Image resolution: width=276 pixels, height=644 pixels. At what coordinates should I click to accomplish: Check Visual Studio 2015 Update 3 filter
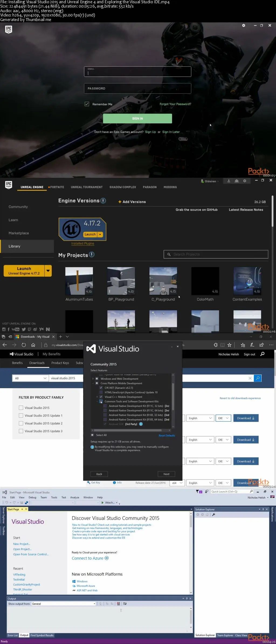point(21,431)
